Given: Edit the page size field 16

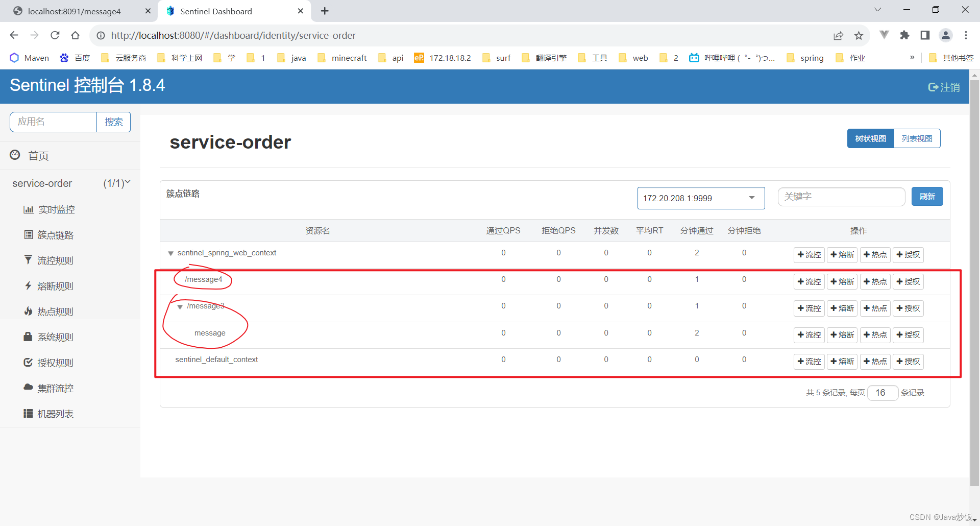Looking at the screenshot, I should click(x=883, y=393).
